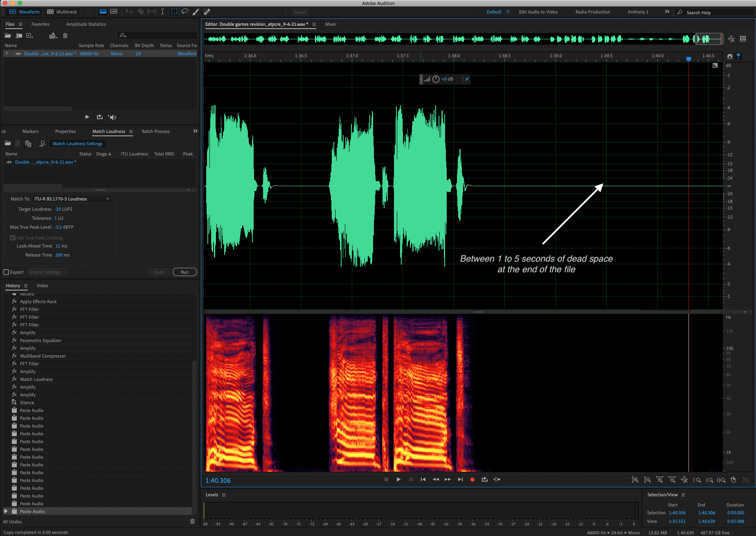Toggle Use True Peak Limiting checkbox
The height and width of the screenshot is (536, 756).
(13, 238)
